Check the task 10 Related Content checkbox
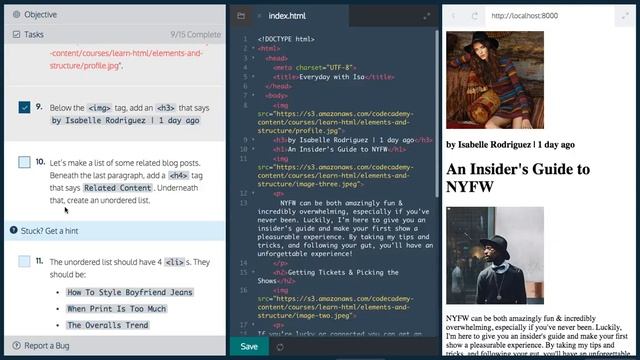640x360 pixels. click(x=24, y=162)
